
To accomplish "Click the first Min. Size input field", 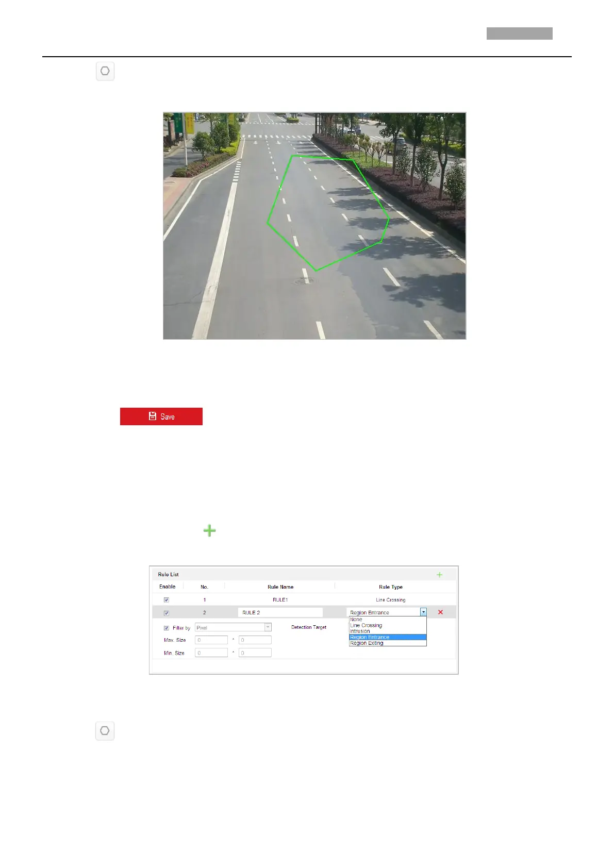I will coord(211,653).
